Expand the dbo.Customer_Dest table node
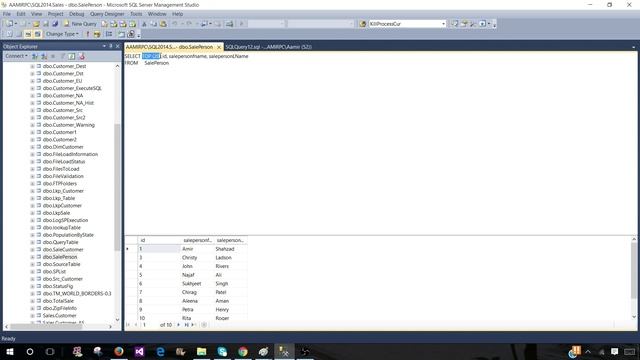 32,66
